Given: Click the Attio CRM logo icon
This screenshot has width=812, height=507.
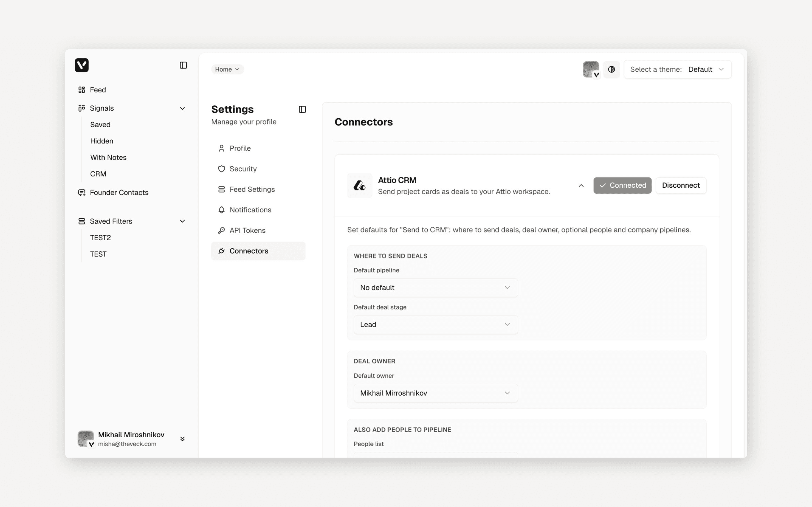Looking at the screenshot, I should pos(359,185).
